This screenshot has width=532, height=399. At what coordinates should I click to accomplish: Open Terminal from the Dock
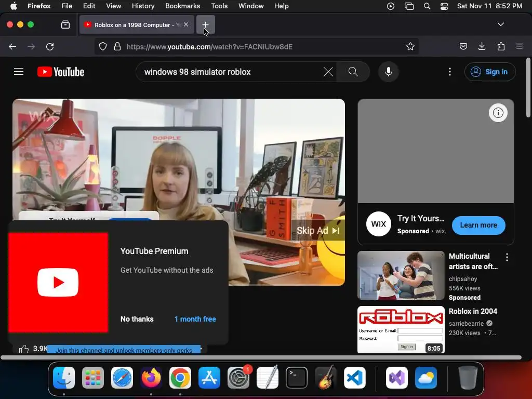click(x=297, y=378)
